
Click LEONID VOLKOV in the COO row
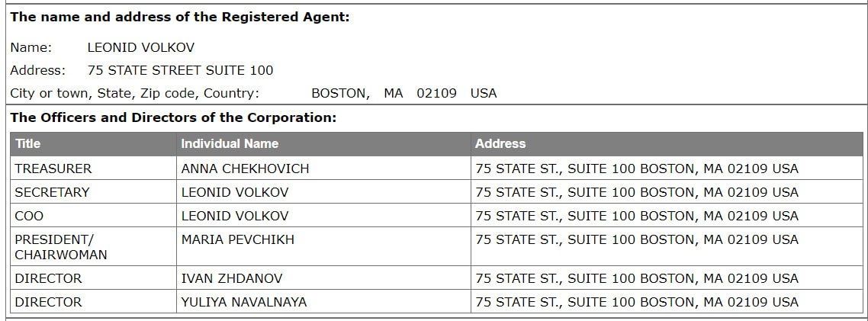[235, 216]
